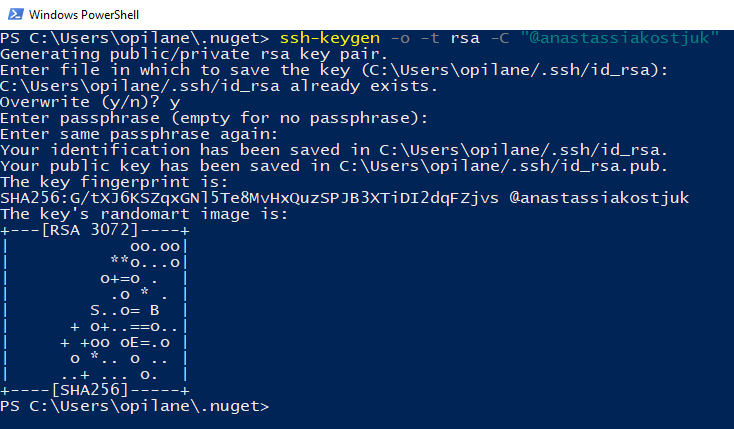Click the -C flag in the command
The width and height of the screenshot is (734, 429).
click(x=500, y=38)
